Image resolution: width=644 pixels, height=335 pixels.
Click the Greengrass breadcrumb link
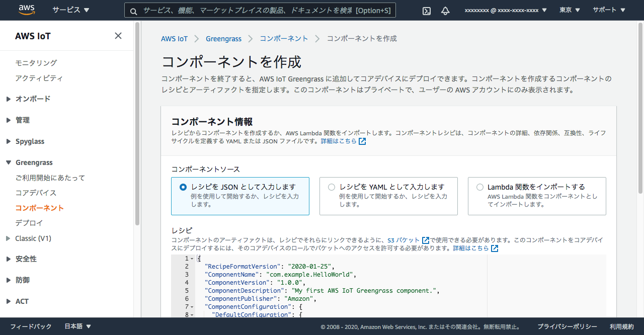[x=223, y=39]
